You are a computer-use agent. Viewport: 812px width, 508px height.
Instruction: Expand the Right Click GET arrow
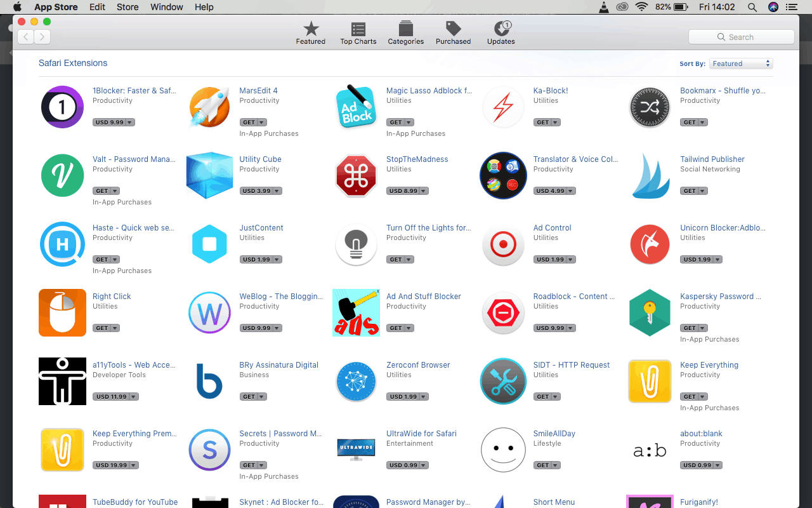(115, 328)
